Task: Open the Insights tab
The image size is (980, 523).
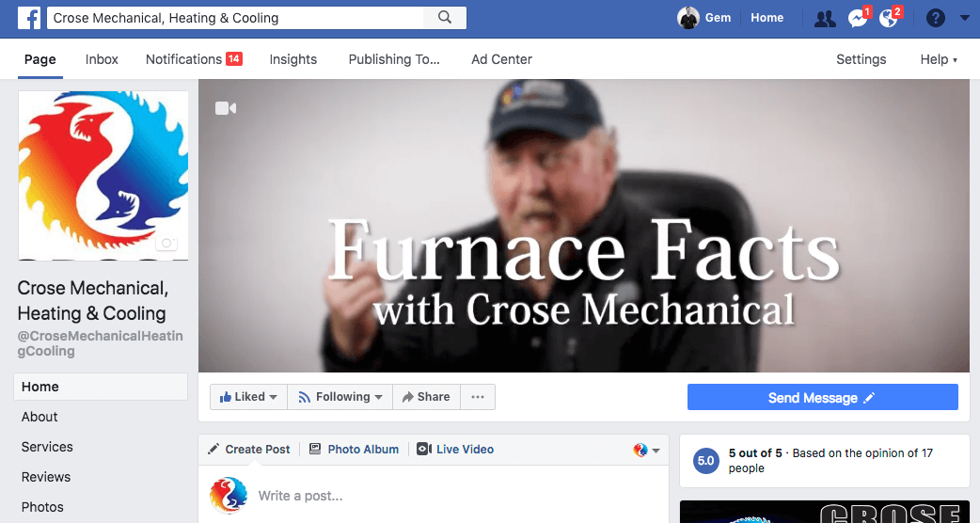Action: point(293,59)
